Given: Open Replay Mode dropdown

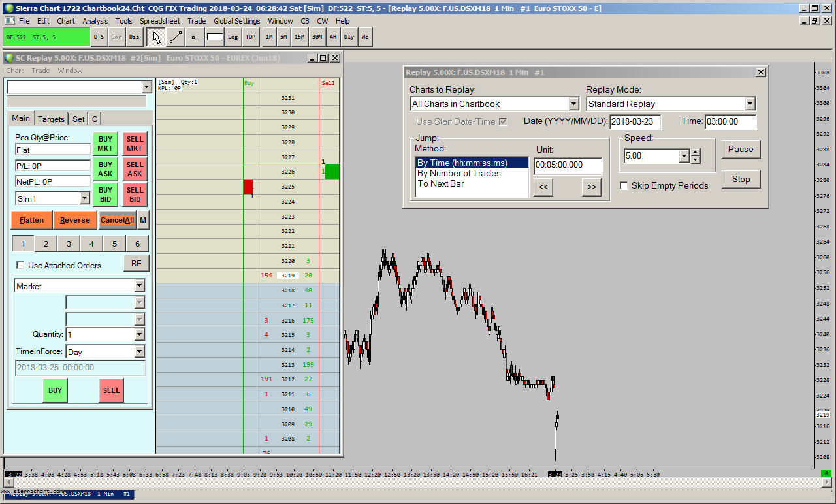Looking at the screenshot, I should pyautogui.click(x=750, y=104).
